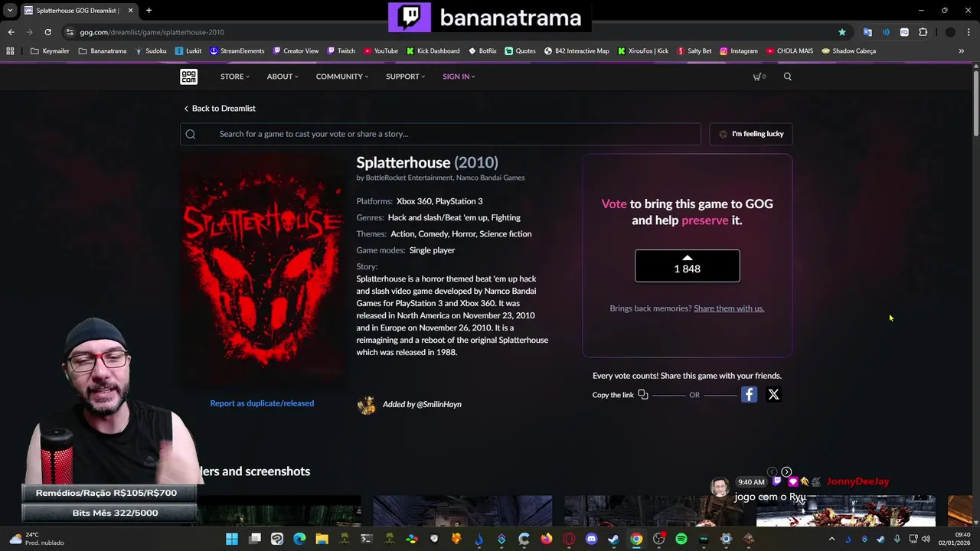Open the StreamElements bookmark
Screen dimensions: 980x551
[237, 51]
